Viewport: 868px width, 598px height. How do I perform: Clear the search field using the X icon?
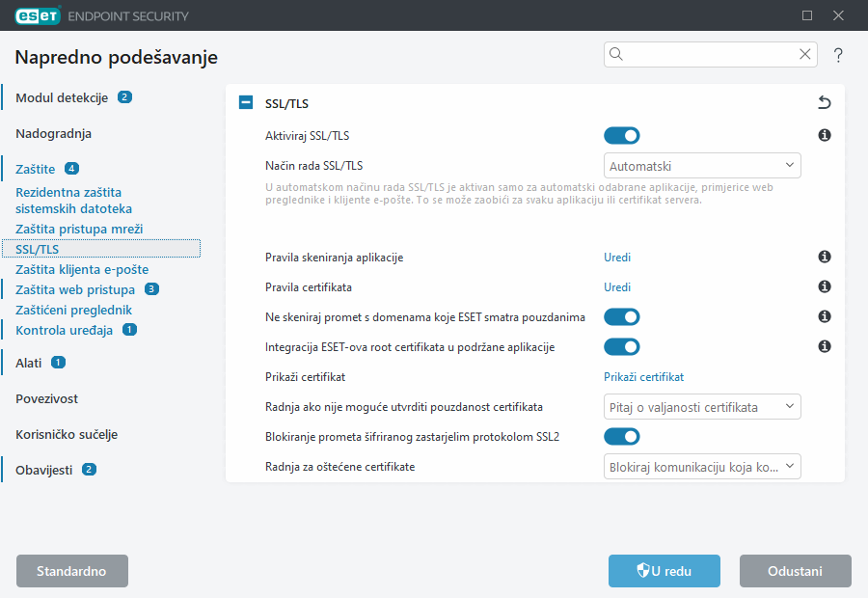(x=804, y=55)
